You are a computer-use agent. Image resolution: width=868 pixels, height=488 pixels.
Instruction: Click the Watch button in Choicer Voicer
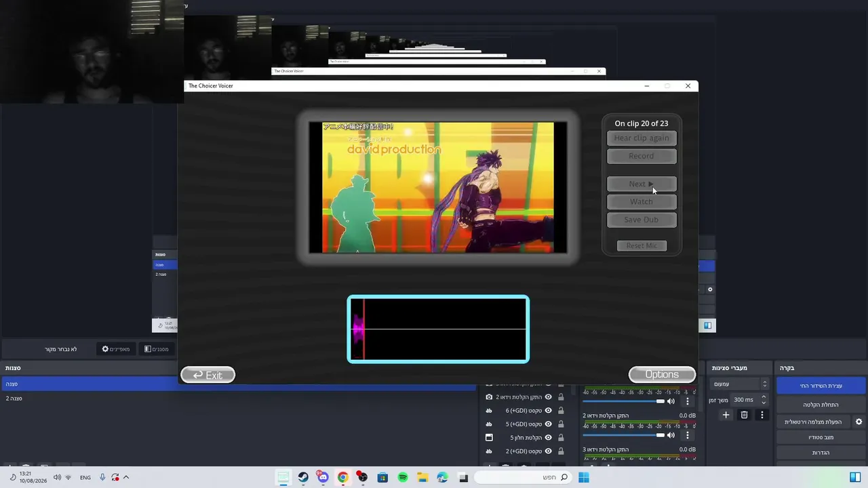642,202
